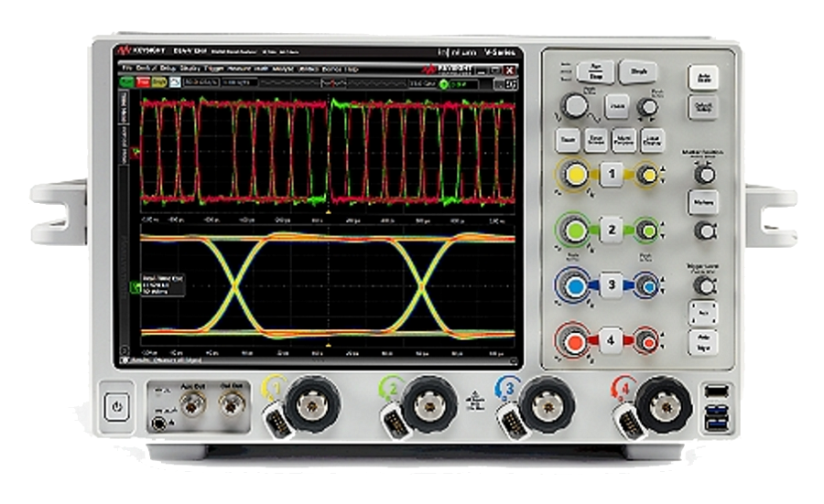Click the yellow channel 1 vertical scale knob

(x=574, y=175)
